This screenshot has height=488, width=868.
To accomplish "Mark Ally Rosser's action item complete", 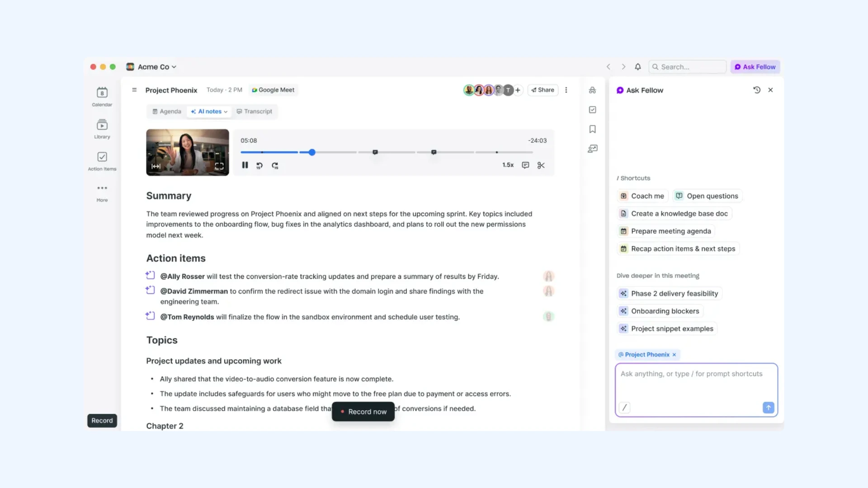I will [x=150, y=275].
